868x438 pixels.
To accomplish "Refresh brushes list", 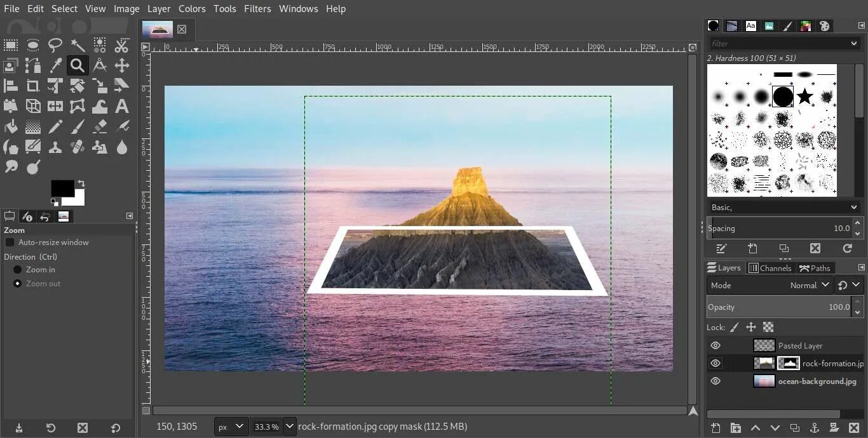I will [x=847, y=248].
